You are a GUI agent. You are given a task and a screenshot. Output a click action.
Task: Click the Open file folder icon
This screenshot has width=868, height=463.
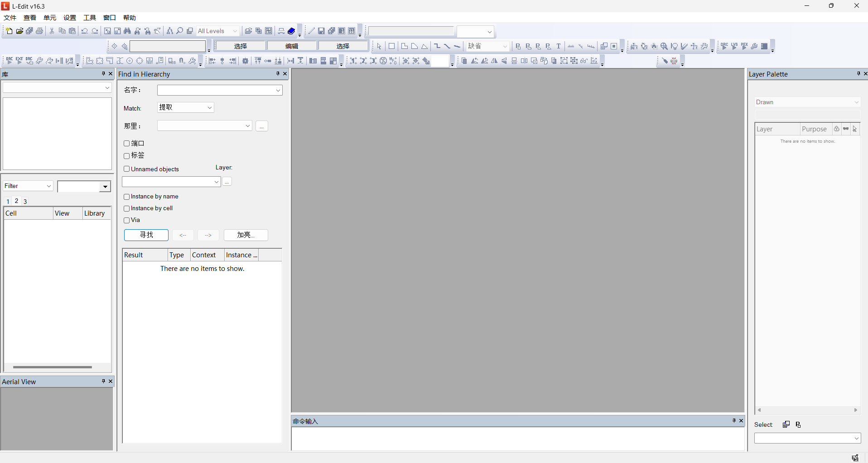point(19,31)
